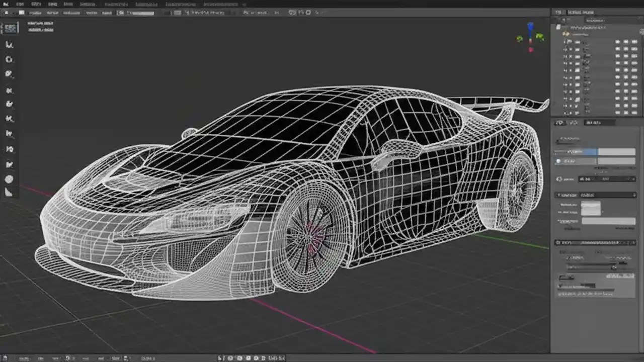The image size is (644, 362).
Task: Activate the 3D Cursor tool
Action: [9, 59]
